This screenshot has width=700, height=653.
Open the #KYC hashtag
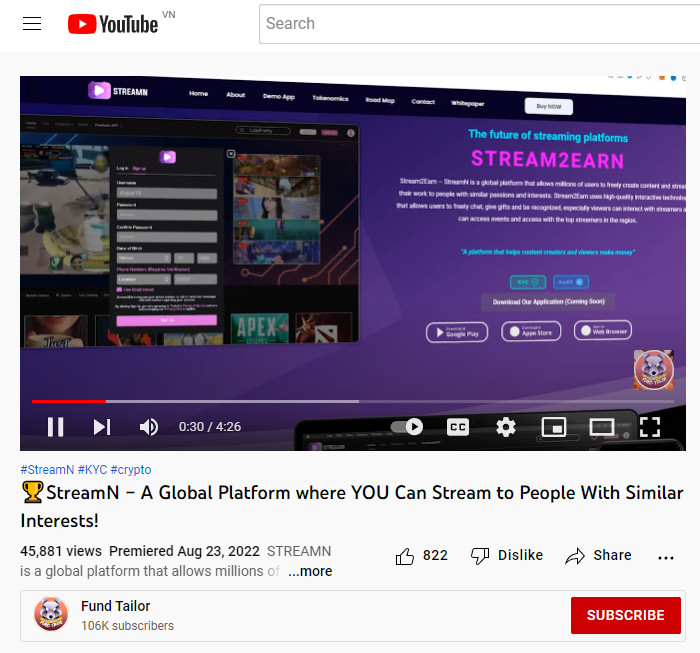click(92, 470)
